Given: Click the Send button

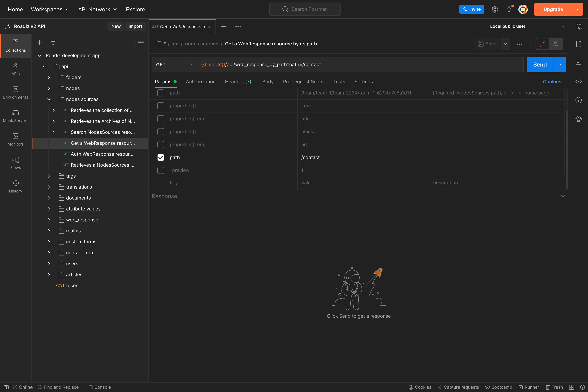Looking at the screenshot, I should 540,65.
